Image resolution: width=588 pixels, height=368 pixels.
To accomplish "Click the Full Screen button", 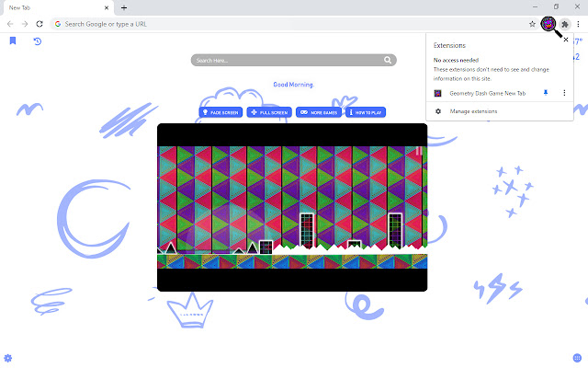I will pyautogui.click(x=269, y=112).
